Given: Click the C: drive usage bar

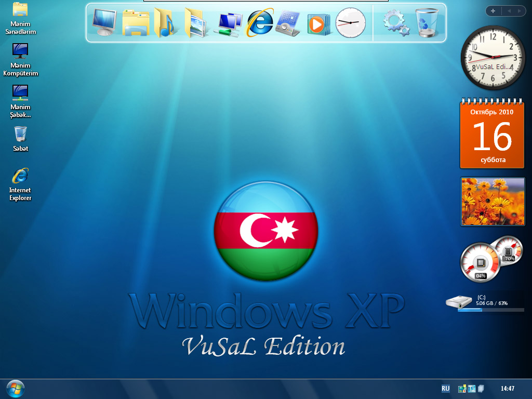Looking at the screenshot, I should coord(490,310).
